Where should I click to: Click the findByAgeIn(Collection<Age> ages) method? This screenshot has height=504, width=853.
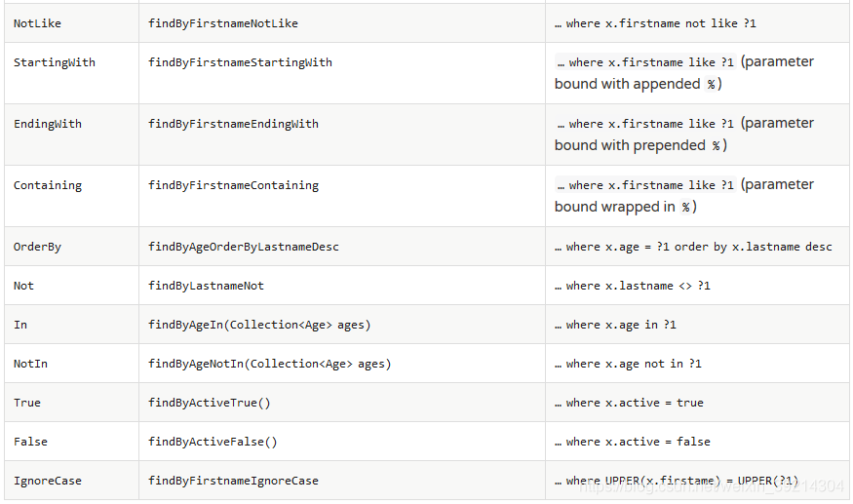(259, 325)
